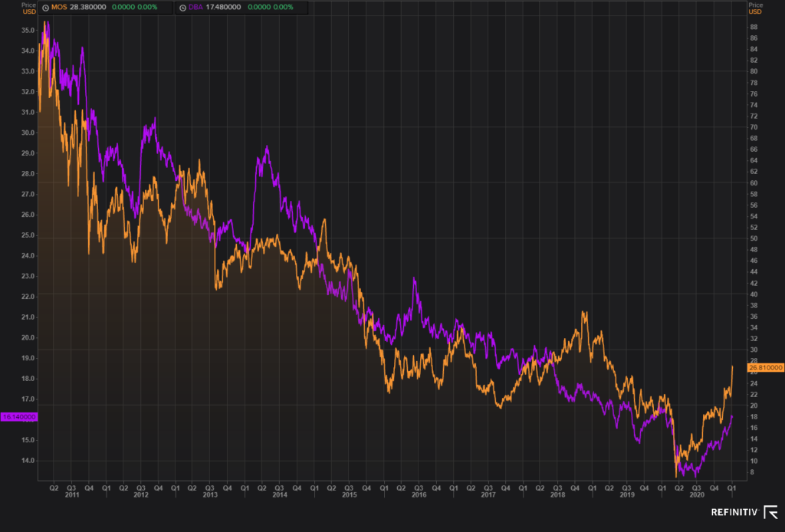
Task: Click the left Price USD axis header
Action: click(28, 8)
